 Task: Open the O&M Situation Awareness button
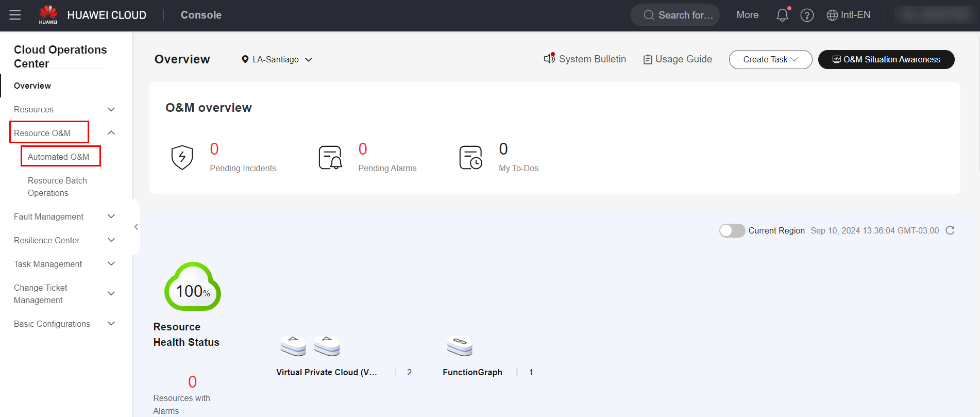[x=886, y=59]
